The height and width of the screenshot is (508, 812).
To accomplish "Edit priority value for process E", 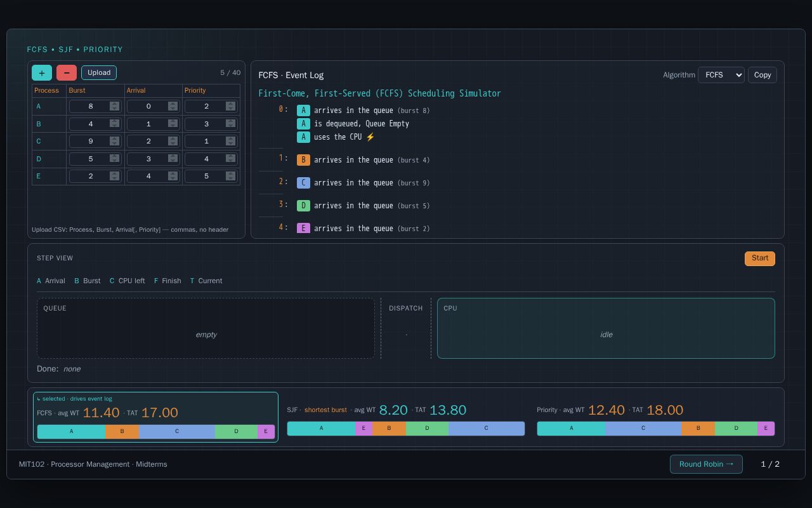I will (211, 176).
